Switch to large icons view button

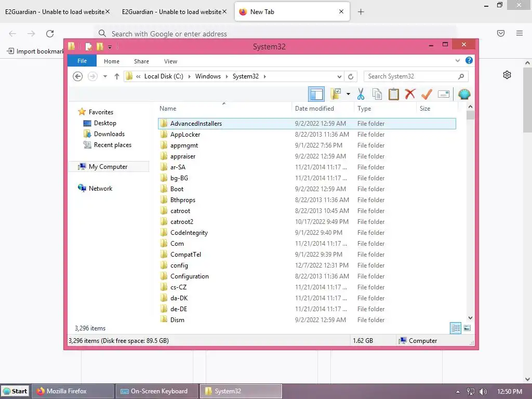tap(467, 328)
